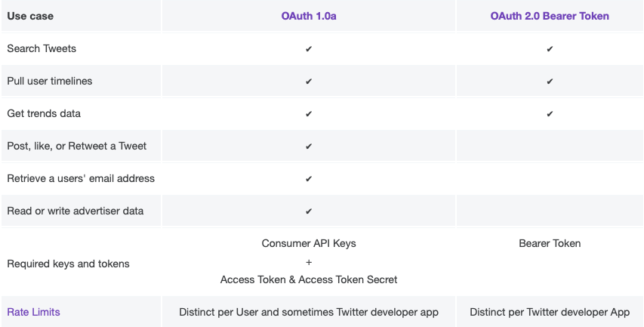Screen dimensions: 644x327
Task: Click OAuth 1.0a checkmark for Get trends data
Action: 309,114
